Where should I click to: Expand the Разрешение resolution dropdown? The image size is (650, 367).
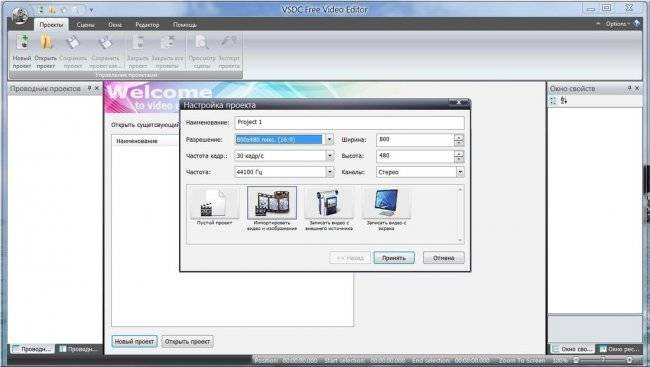point(330,140)
